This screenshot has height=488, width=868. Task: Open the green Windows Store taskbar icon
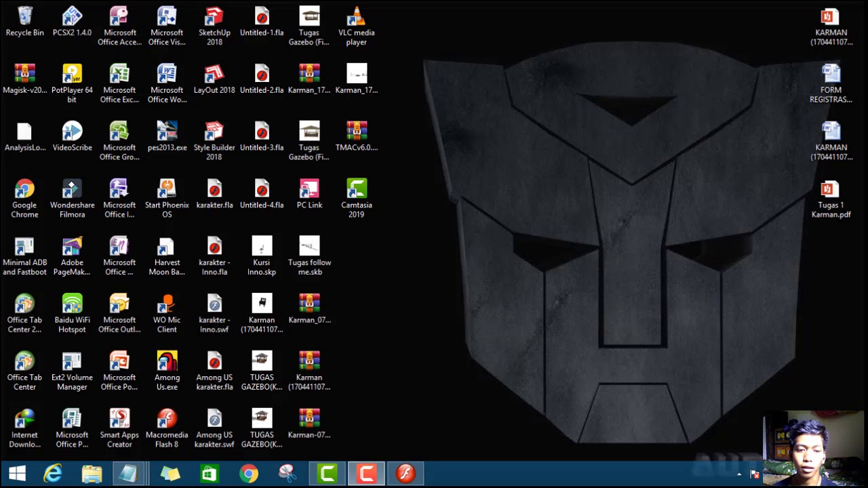tap(210, 473)
